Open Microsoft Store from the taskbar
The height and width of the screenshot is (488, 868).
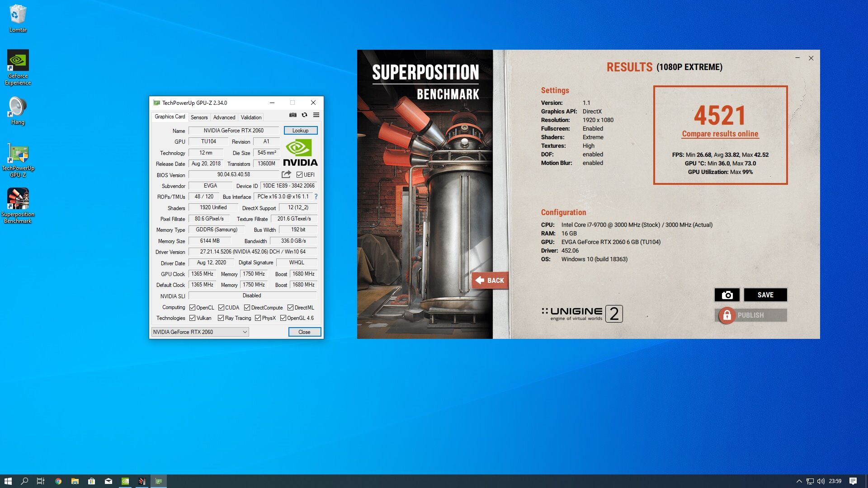(92, 481)
